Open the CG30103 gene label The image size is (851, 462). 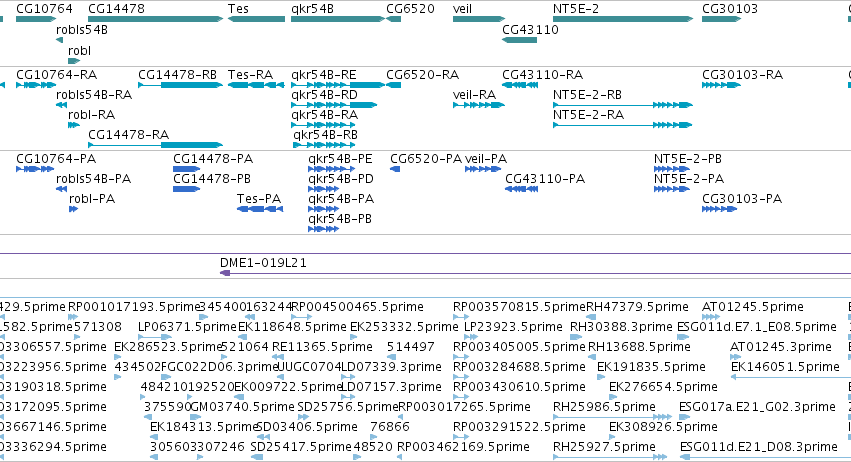pyautogui.click(x=729, y=9)
